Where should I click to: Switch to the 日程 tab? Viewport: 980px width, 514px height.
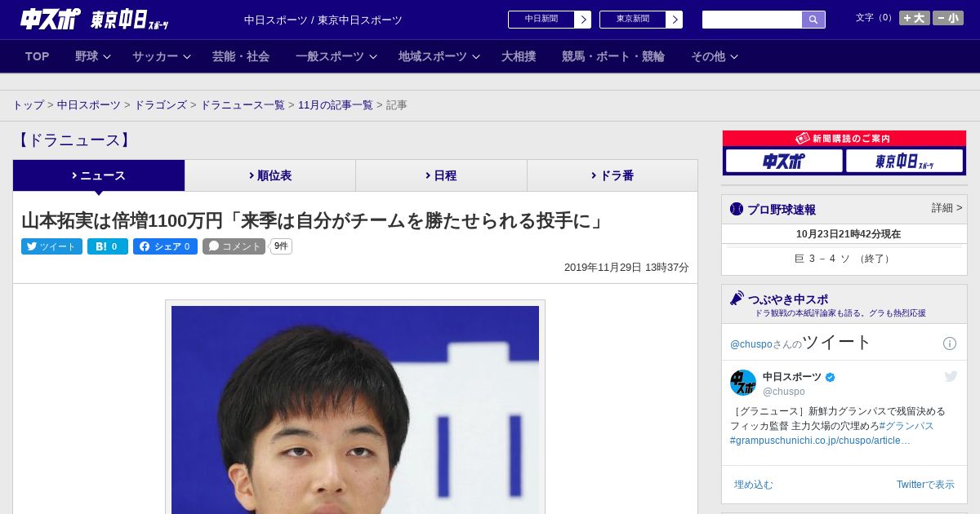(441, 175)
